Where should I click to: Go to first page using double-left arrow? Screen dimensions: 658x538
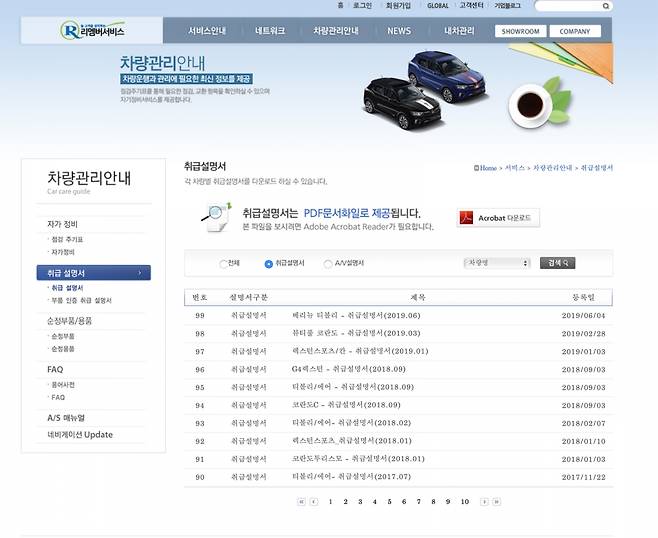301,502
